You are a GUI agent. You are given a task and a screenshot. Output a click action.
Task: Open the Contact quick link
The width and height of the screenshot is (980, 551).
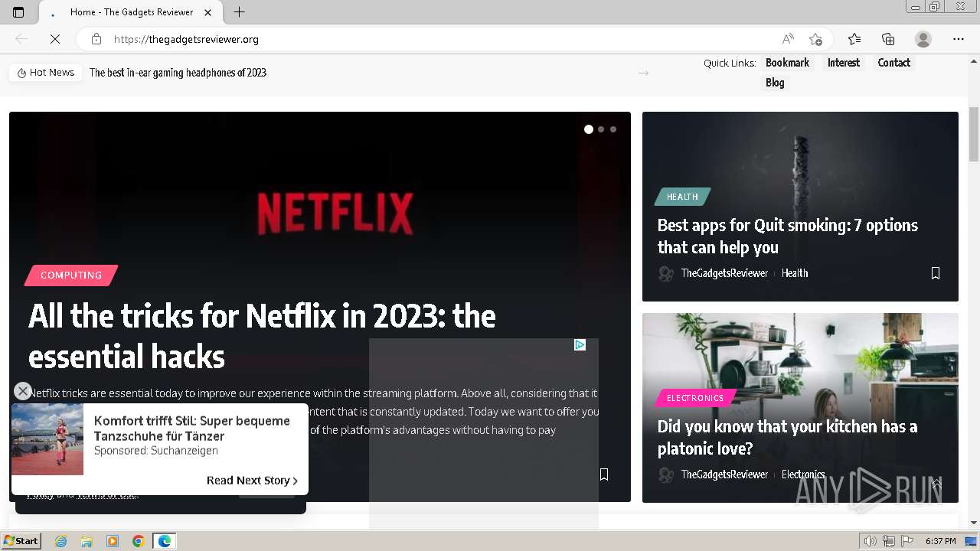click(x=894, y=63)
